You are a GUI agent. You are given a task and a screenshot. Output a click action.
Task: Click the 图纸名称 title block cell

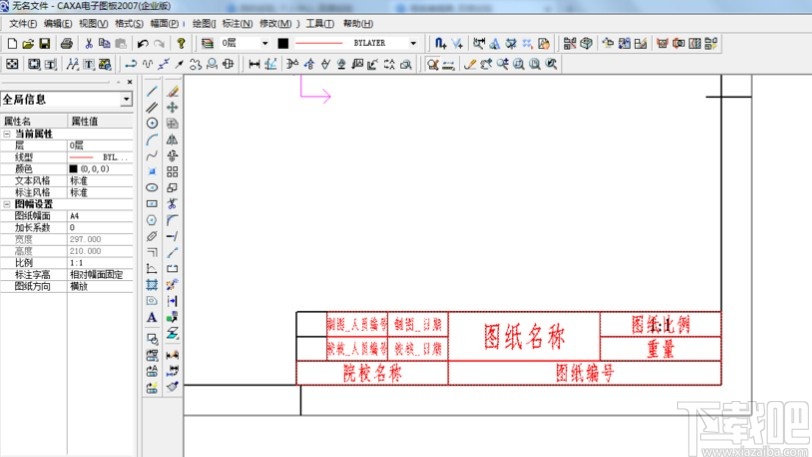pos(524,337)
